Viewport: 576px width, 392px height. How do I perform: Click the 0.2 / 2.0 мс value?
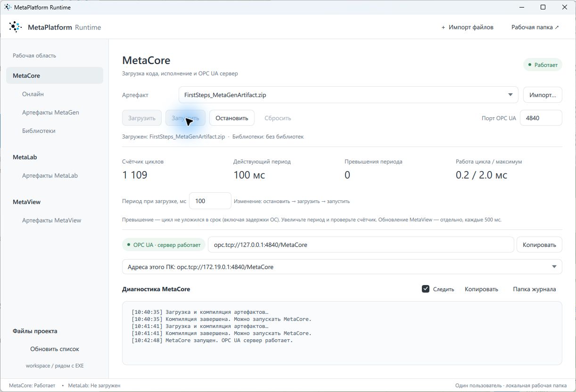481,175
